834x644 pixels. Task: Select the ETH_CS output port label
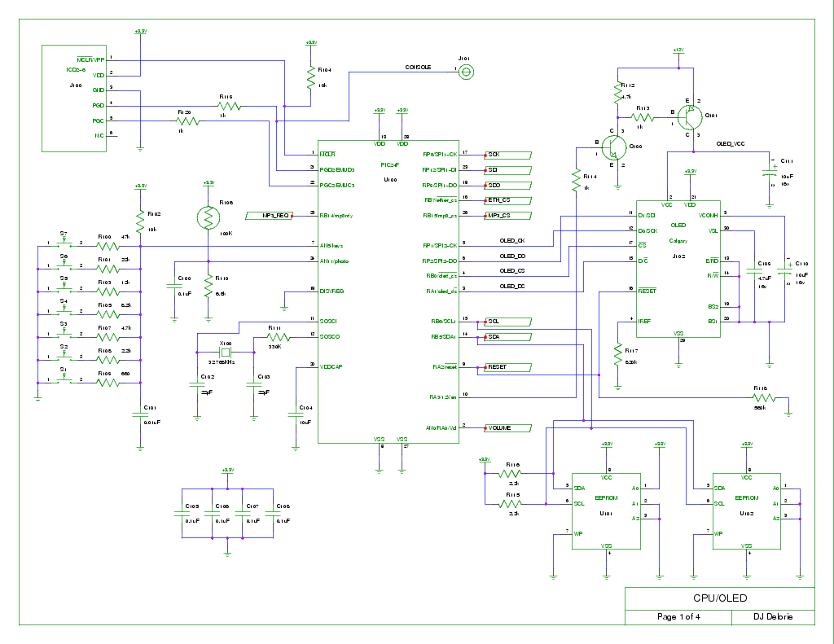[507, 199]
